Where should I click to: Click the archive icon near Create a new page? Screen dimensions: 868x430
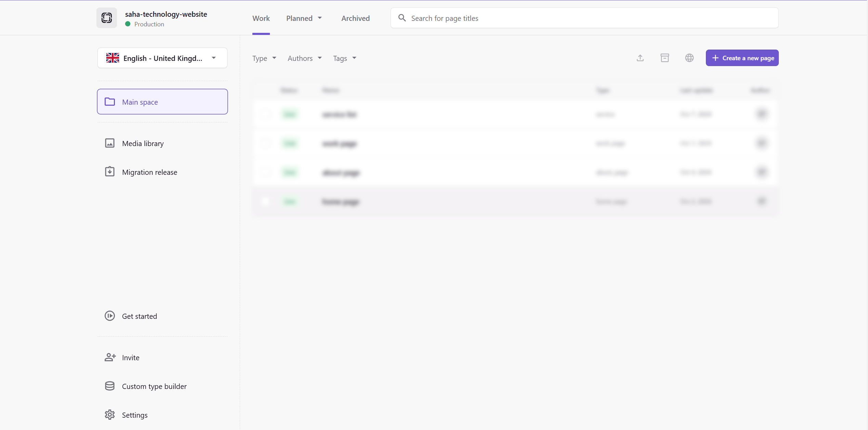(665, 58)
